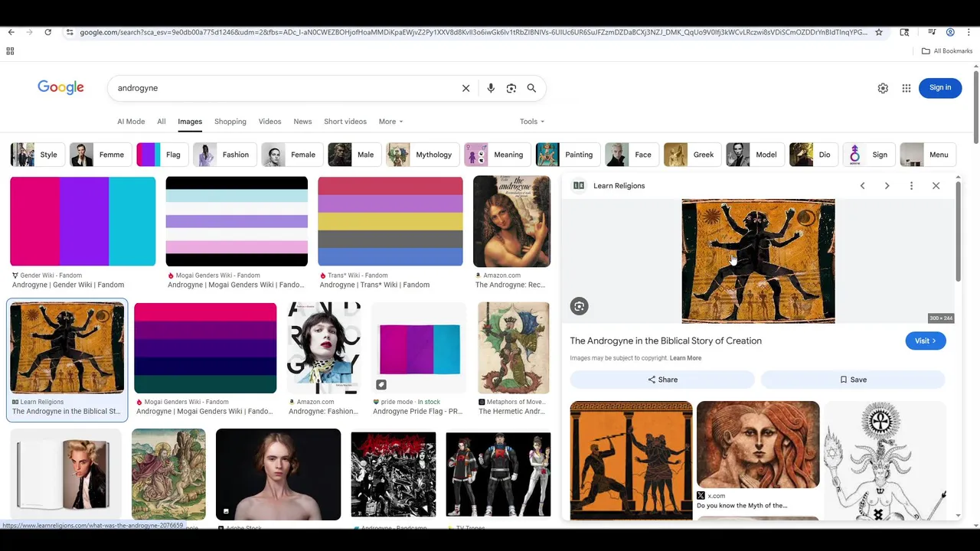The height and width of the screenshot is (551, 980).
Task: Open x.com Myth related image
Action: [x=758, y=445]
